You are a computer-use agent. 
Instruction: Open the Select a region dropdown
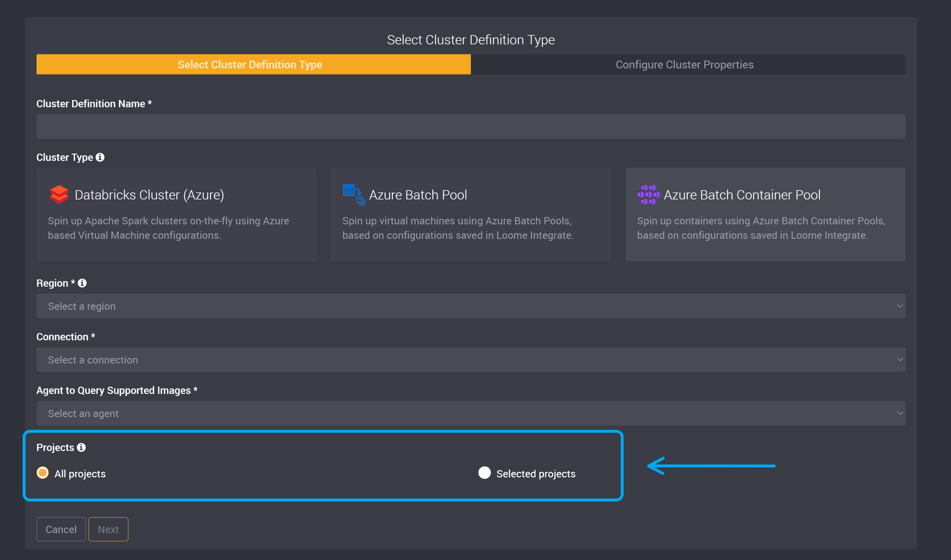tap(471, 306)
